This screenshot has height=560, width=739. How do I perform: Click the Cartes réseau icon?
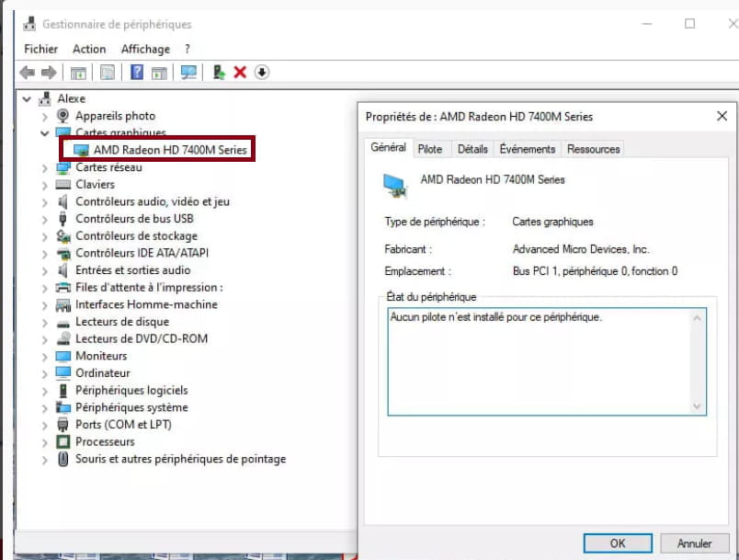(63, 167)
